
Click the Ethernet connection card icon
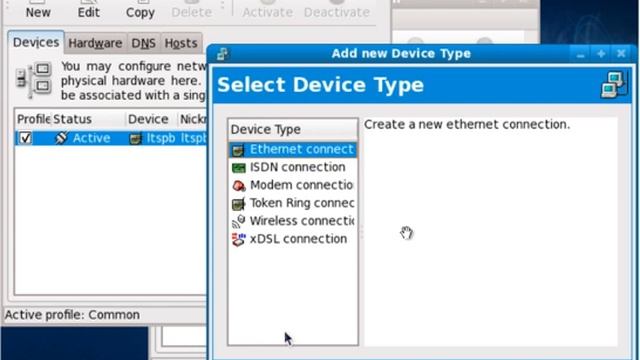pos(238,150)
